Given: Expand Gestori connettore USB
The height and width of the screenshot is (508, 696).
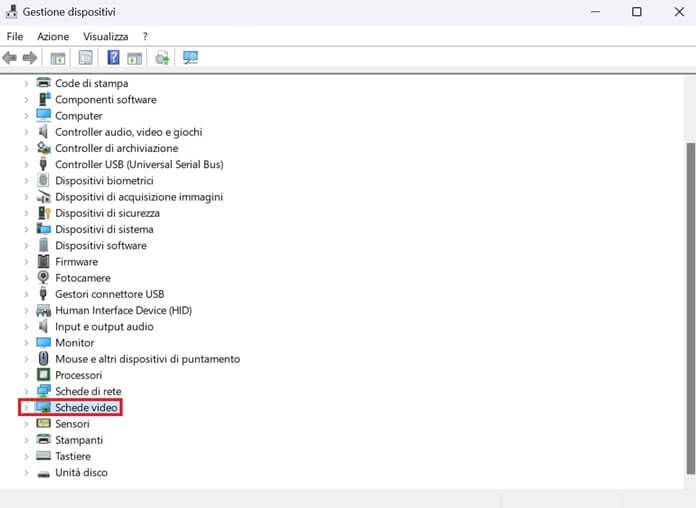Looking at the screenshot, I should [x=26, y=294].
